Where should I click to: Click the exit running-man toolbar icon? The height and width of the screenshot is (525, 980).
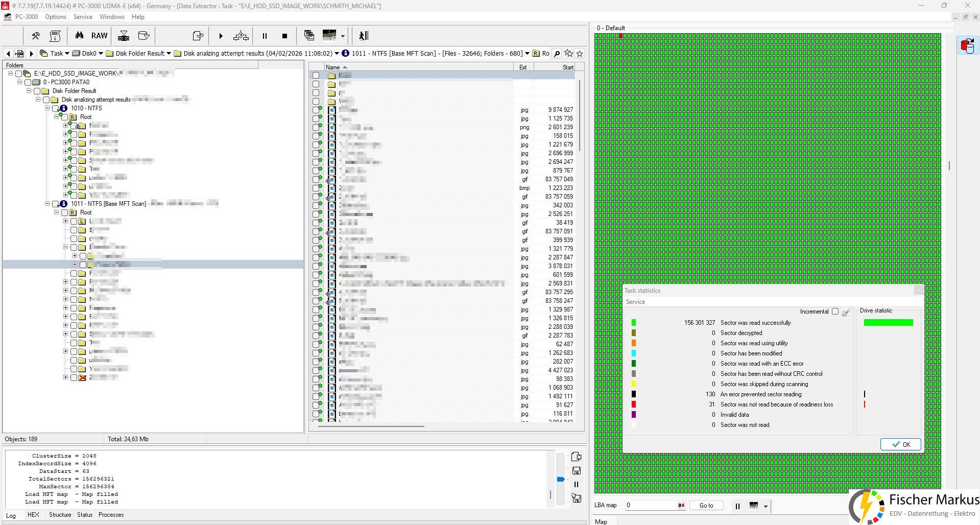[x=363, y=36]
